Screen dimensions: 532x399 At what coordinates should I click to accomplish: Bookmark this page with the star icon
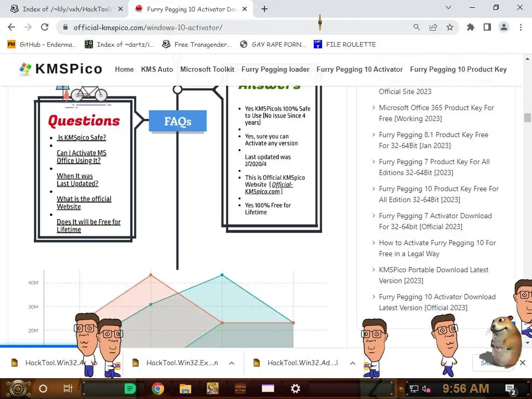[450, 27]
